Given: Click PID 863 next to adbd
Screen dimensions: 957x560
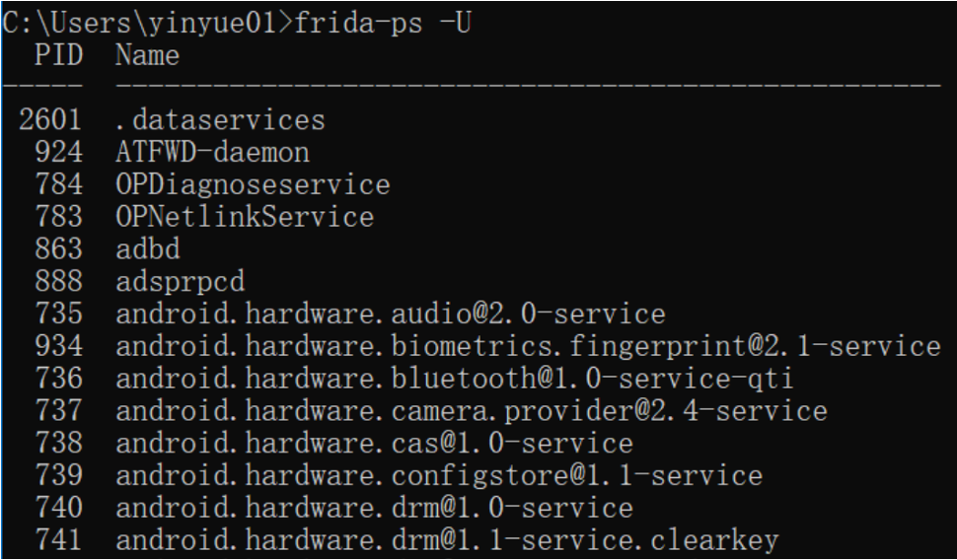Looking at the screenshot, I should coord(58,248).
